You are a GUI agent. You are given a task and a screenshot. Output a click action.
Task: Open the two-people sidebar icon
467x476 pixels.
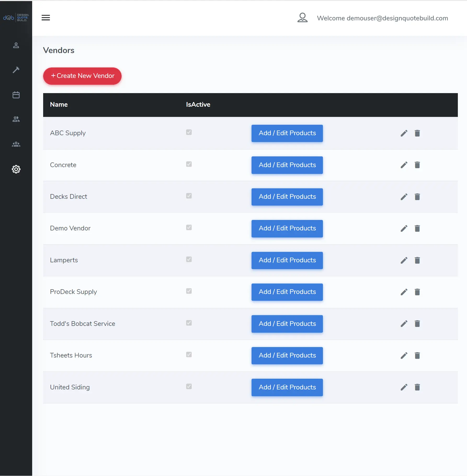[16, 119]
